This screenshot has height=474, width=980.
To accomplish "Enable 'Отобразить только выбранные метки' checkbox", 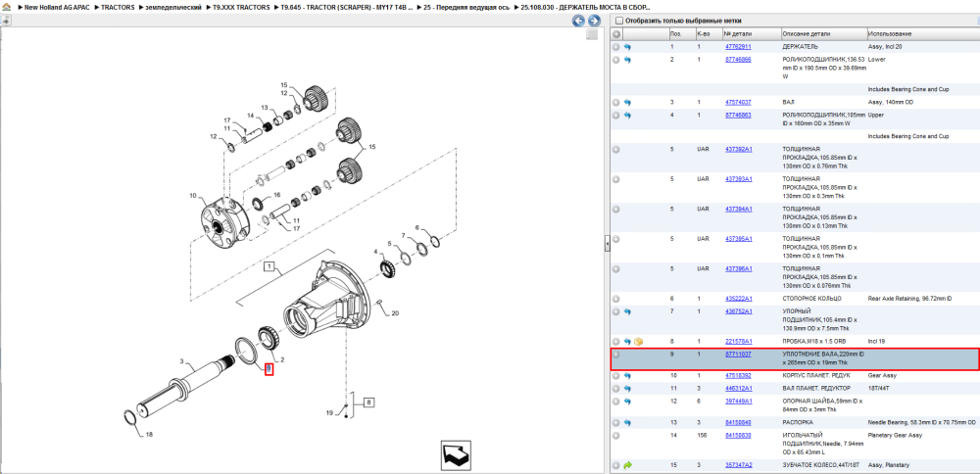I will pyautogui.click(x=618, y=21).
